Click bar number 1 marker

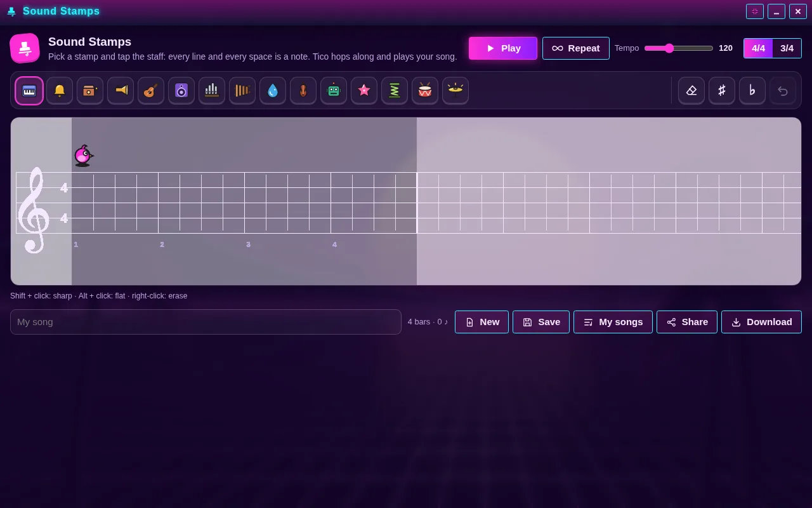[x=75, y=244]
